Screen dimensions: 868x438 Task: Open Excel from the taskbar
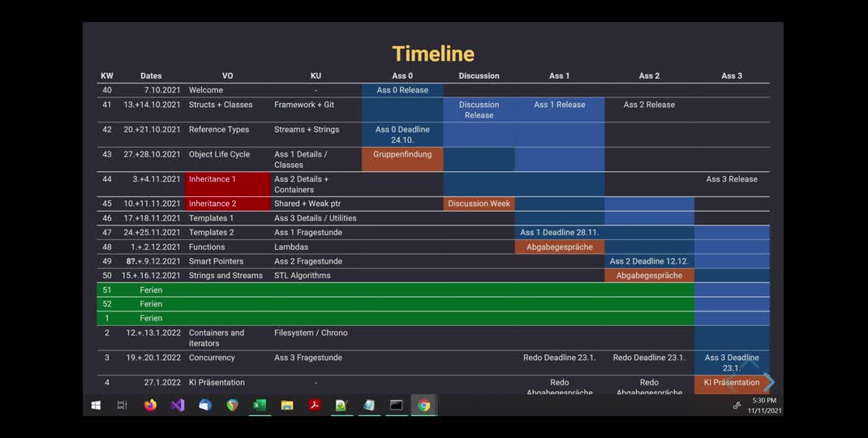(x=260, y=405)
